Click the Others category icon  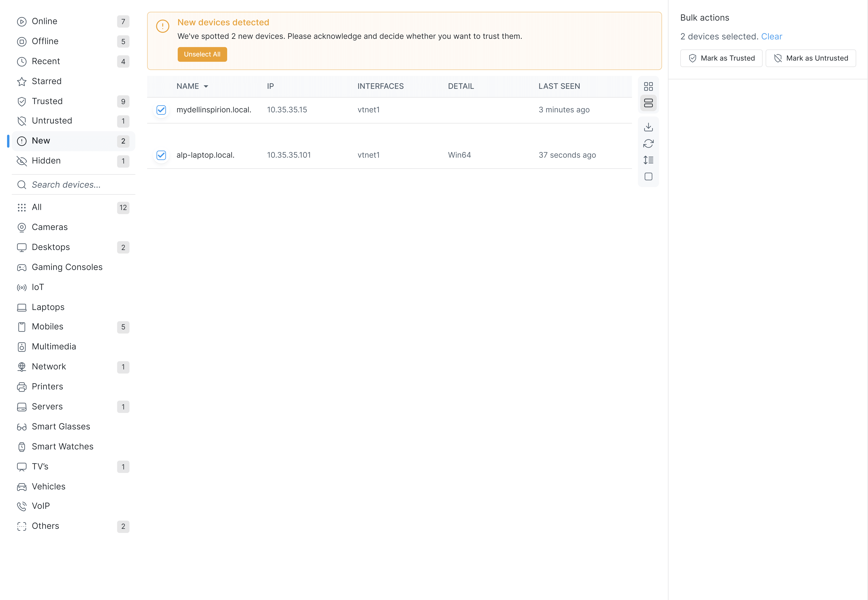click(x=22, y=526)
